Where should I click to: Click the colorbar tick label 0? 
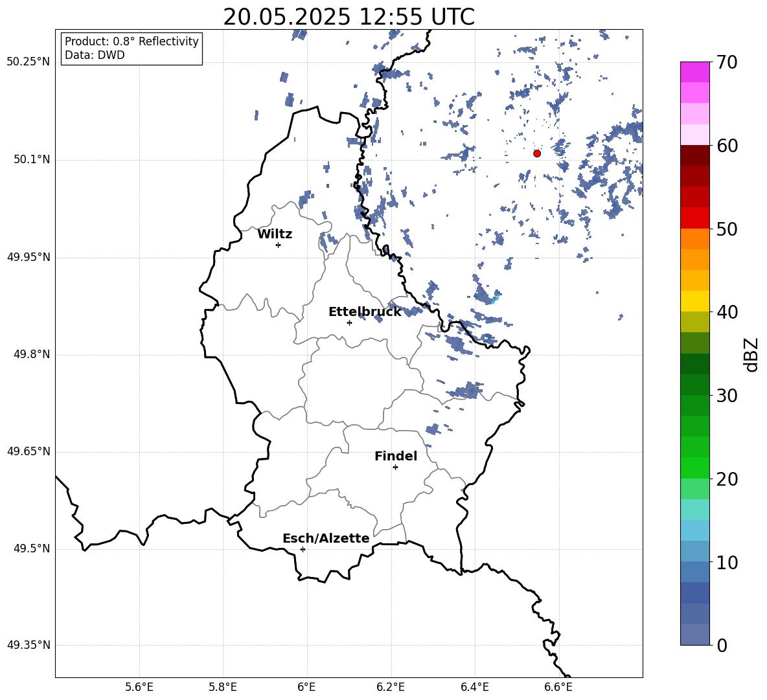(x=722, y=645)
